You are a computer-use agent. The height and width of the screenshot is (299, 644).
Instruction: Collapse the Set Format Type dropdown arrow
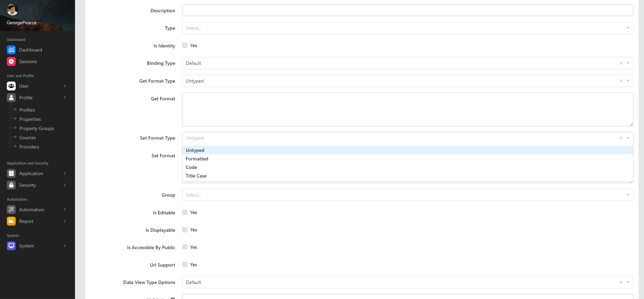click(628, 138)
